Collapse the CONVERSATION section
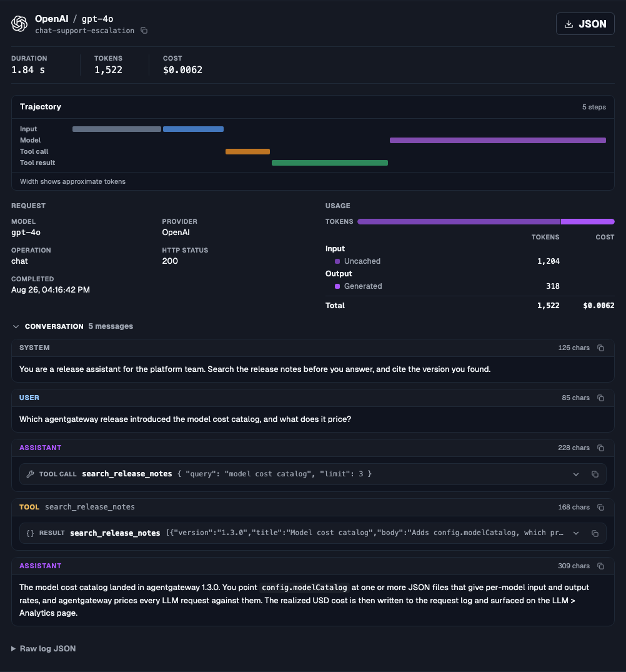 coord(16,326)
